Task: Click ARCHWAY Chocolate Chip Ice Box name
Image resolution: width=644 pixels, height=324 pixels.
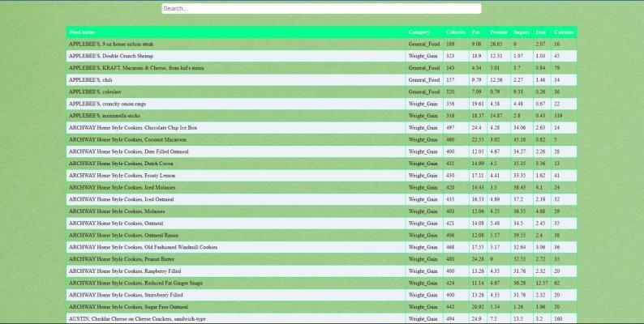Action: click(133, 127)
